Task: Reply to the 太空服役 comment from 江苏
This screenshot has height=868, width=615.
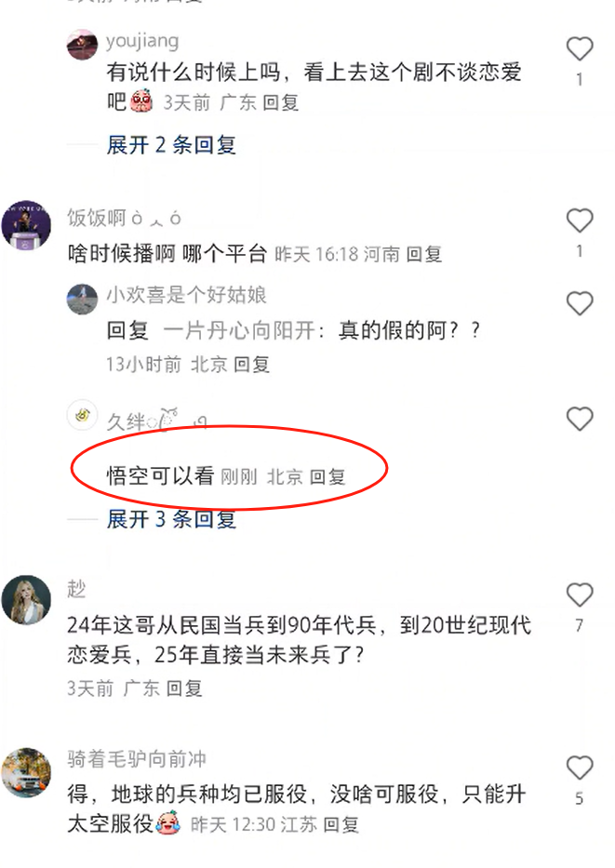Action: 341,825
